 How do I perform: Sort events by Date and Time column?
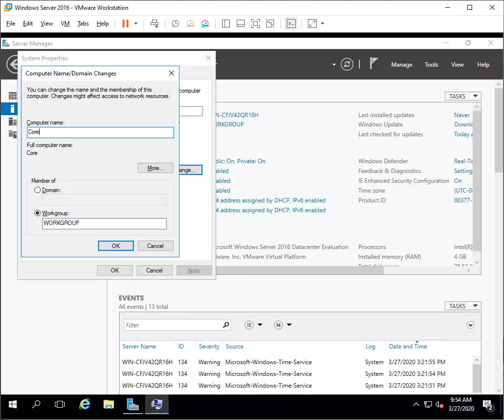click(x=408, y=346)
